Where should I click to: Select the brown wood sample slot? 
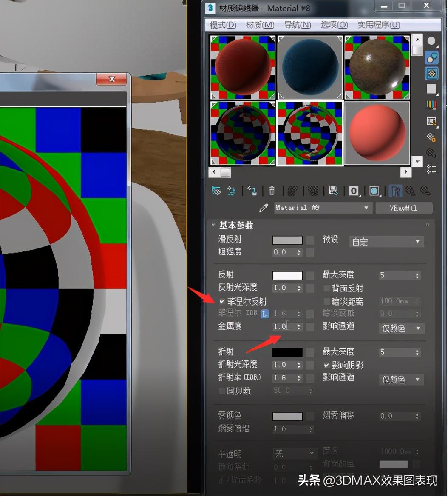[377, 67]
